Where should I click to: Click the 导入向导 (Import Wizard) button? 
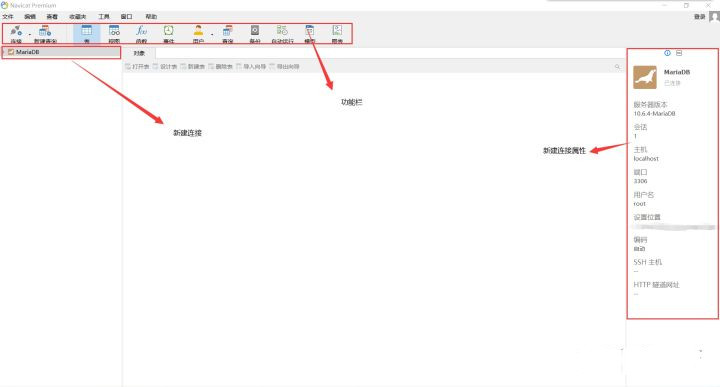click(x=251, y=67)
